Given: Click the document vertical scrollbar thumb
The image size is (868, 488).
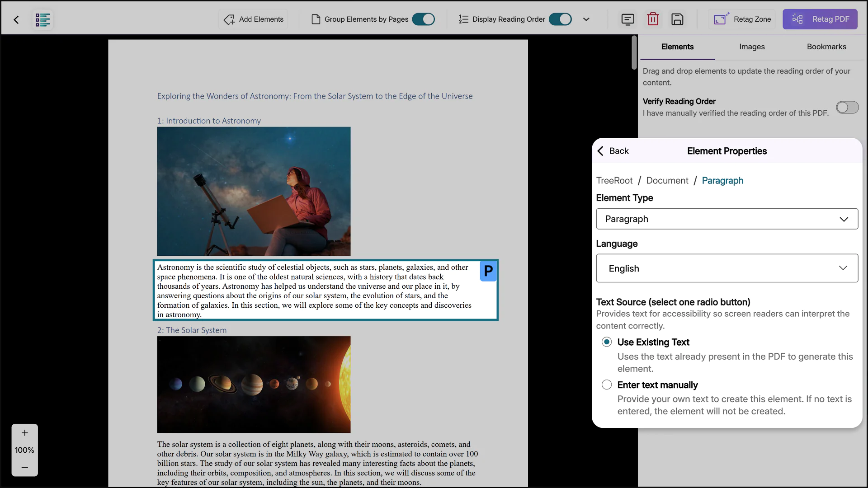Looking at the screenshot, I should 634,52.
